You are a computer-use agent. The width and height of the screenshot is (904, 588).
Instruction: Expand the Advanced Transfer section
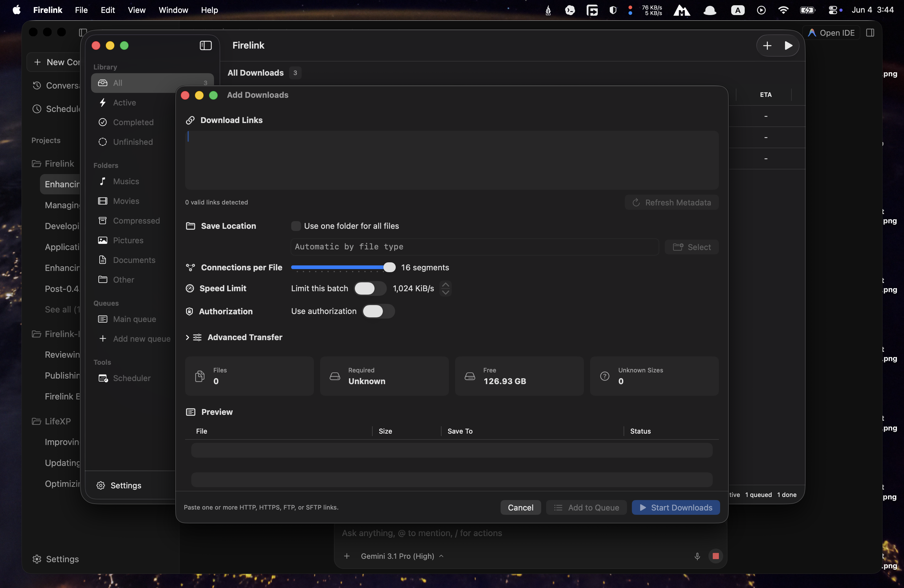[187, 337]
